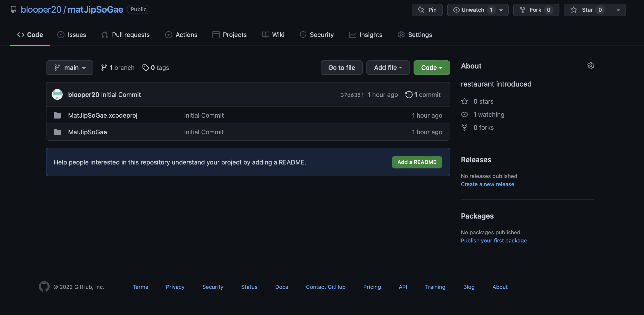The height and width of the screenshot is (315, 644).
Task: Open commit hash 37d638f
Action: (x=352, y=95)
